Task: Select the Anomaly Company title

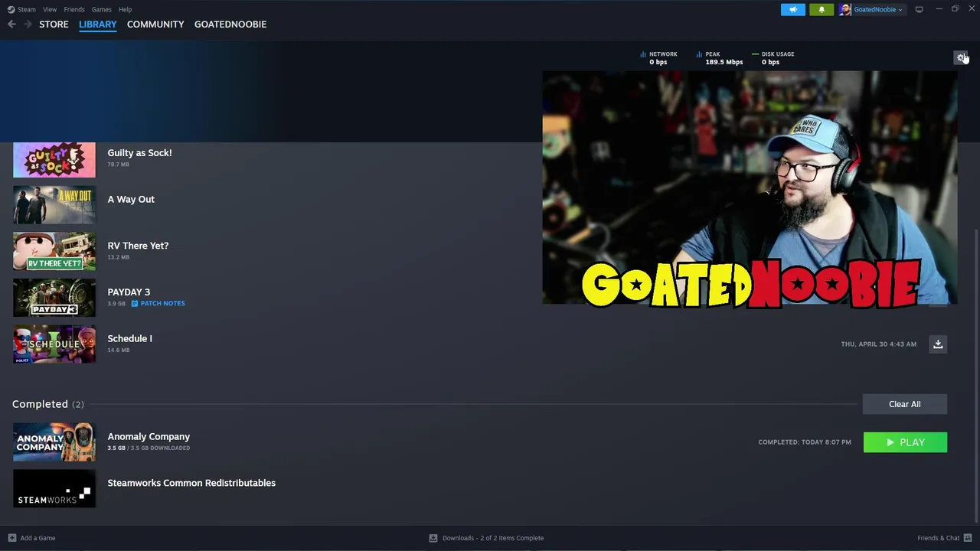Action: click(x=149, y=437)
